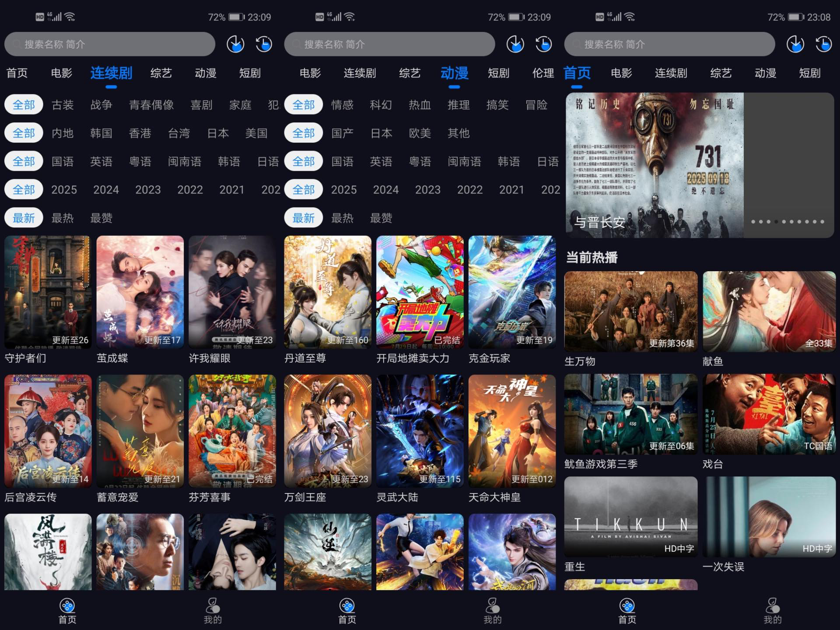840x630 pixels.
Task: Select 古装 genre filter chip
Action: pyautogui.click(x=63, y=105)
